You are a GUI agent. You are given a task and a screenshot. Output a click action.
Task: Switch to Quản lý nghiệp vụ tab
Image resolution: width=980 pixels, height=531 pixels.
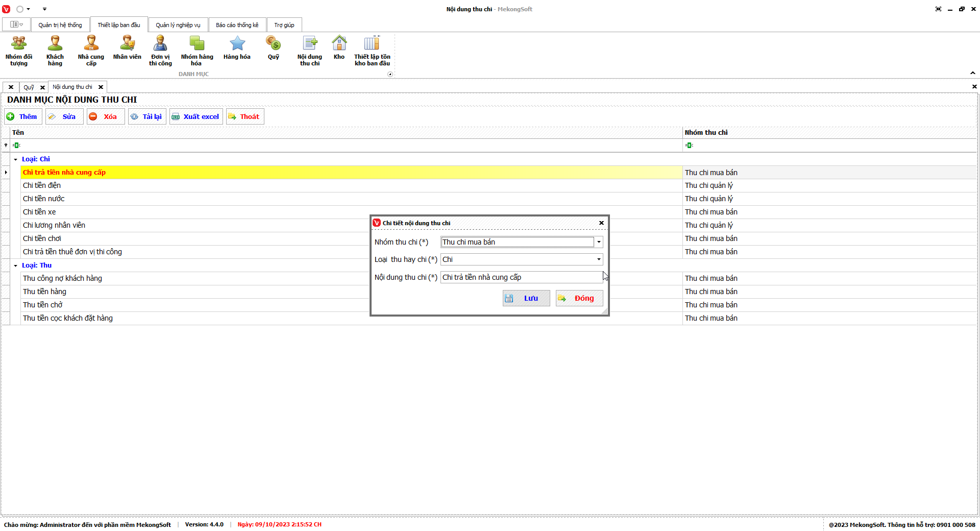coord(178,25)
